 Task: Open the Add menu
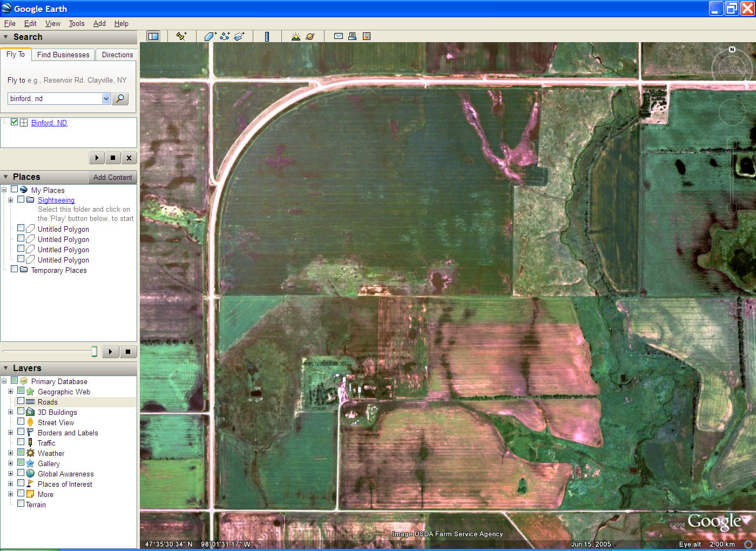tap(99, 23)
